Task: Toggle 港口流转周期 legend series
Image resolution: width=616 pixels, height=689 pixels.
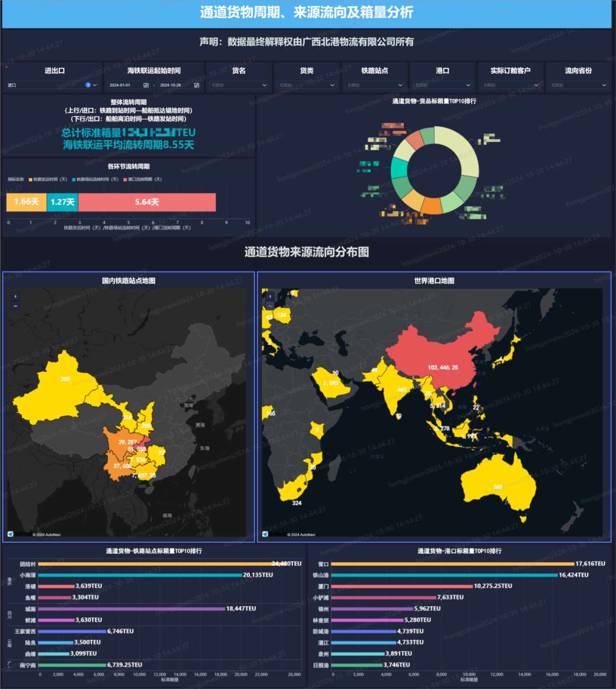Action: coord(143,180)
